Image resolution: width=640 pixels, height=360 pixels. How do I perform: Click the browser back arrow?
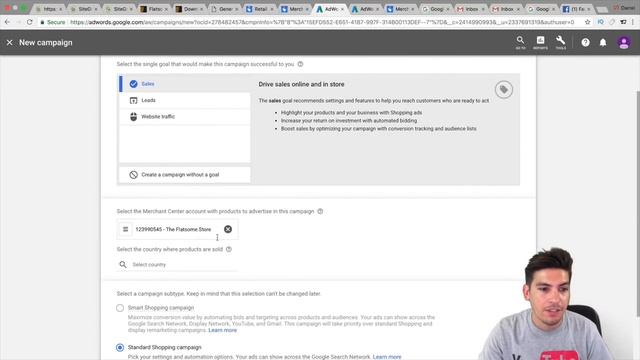7,22
